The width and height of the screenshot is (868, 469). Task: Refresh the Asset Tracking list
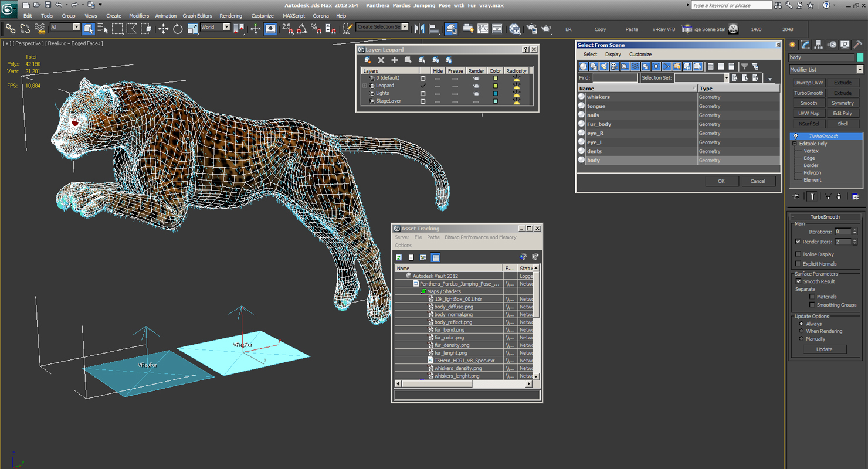399,257
